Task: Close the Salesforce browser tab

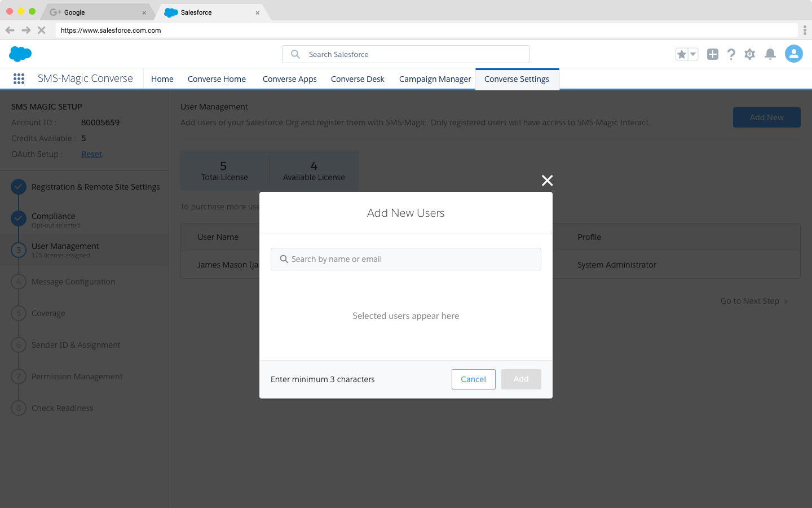Action: (x=258, y=12)
